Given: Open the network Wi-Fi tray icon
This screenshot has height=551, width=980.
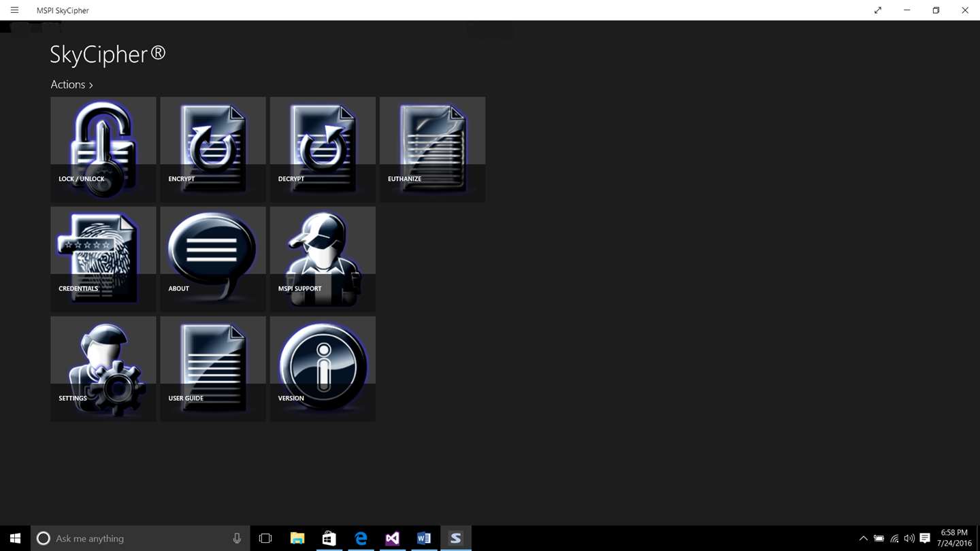Looking at the screenshot, I should [894, 538].
